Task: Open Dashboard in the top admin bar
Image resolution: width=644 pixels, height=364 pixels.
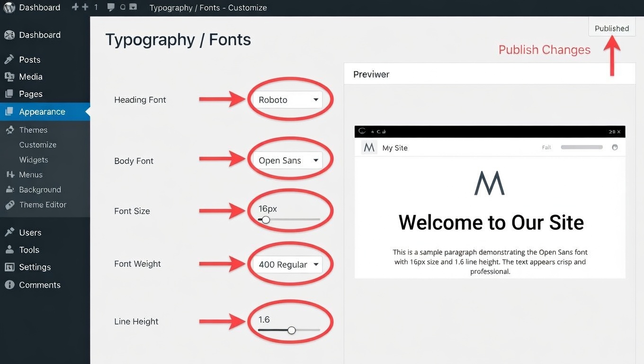Action: [40, 8]
